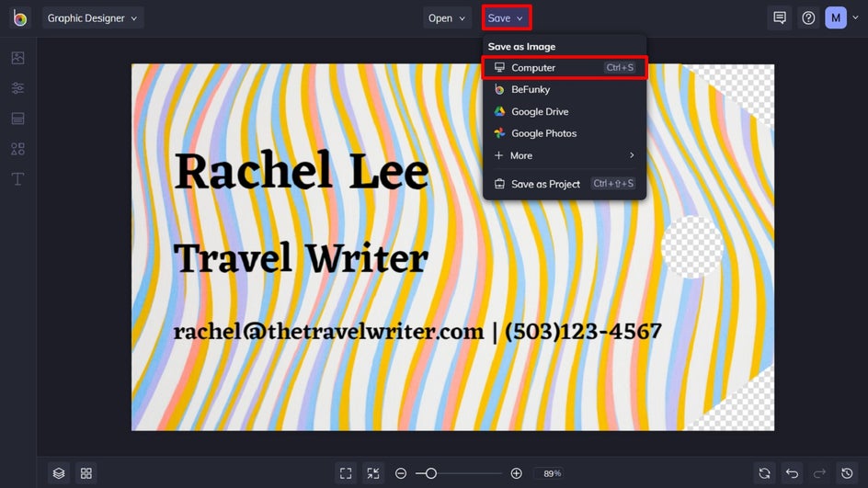Open the help question mark icon
868x488 pixels.
808,18
